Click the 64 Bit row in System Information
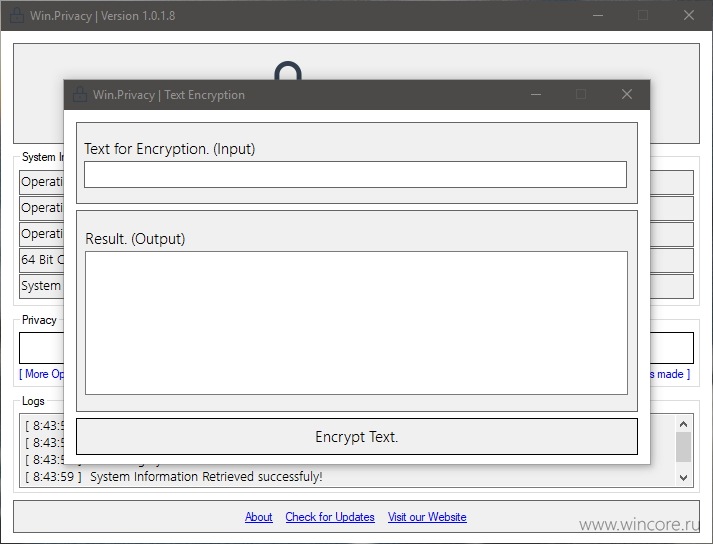Screen dimensions: 713x544 (x=42, y=260)
